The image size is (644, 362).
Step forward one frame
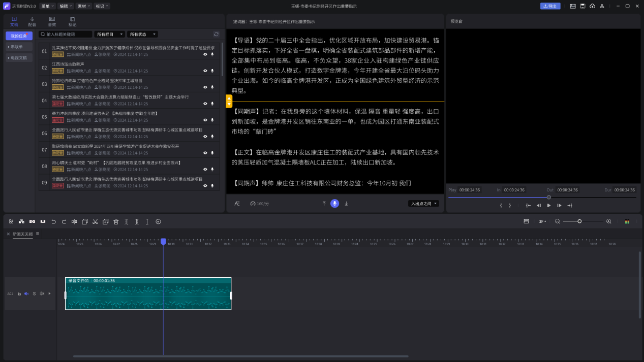click(x=559, y=206)
